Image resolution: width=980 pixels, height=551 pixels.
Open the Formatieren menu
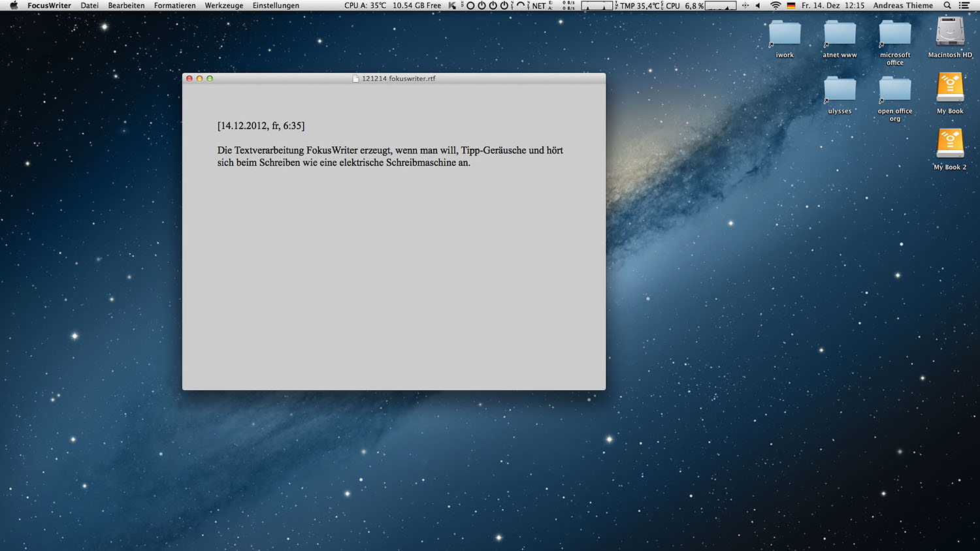(x=174, y=5)
